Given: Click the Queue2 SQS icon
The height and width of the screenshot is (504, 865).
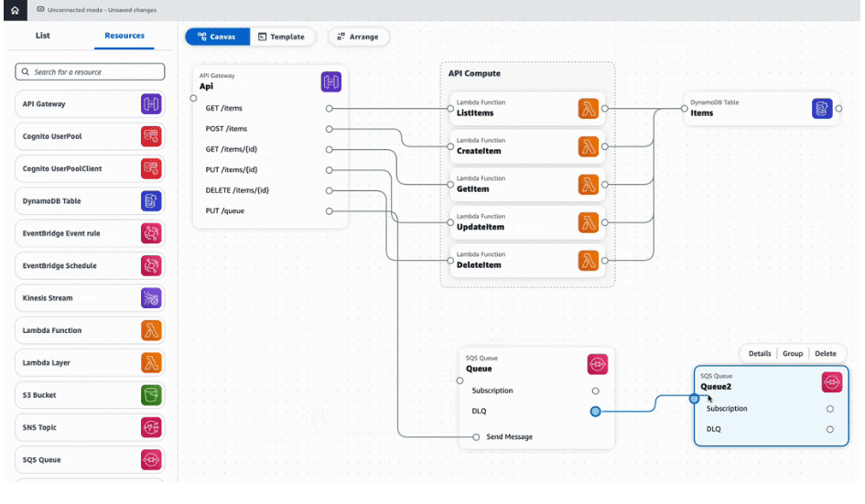Looking at the screenshot, I should click(831, 381).
